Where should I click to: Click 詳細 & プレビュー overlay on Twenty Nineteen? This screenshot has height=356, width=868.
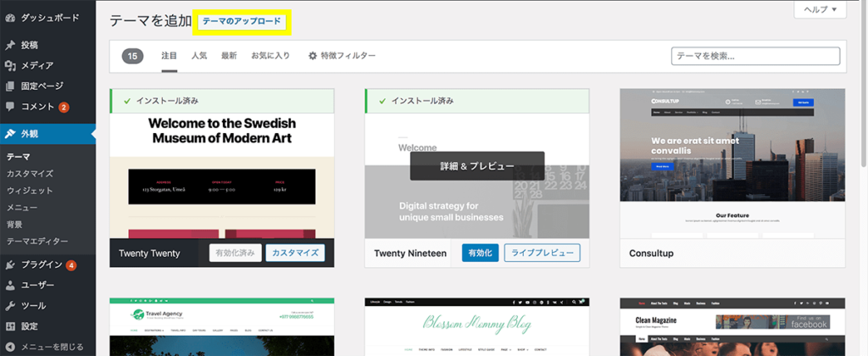477,165
